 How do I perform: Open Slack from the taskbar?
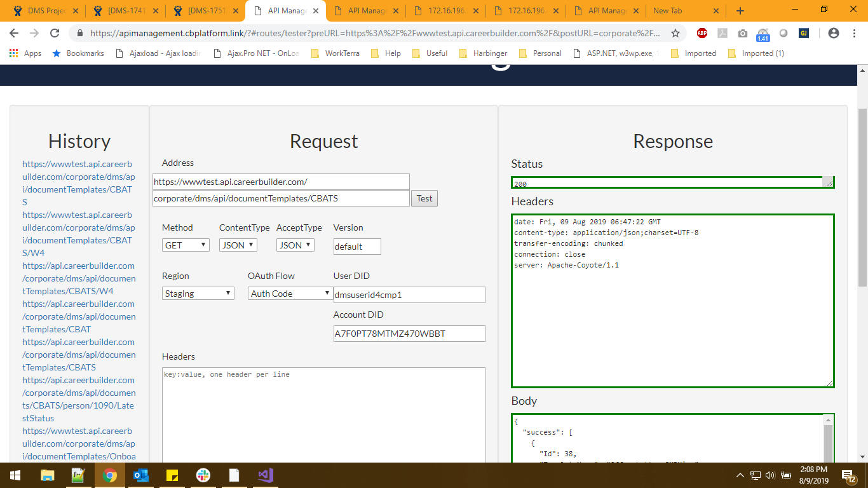click(x=203, y=475)
